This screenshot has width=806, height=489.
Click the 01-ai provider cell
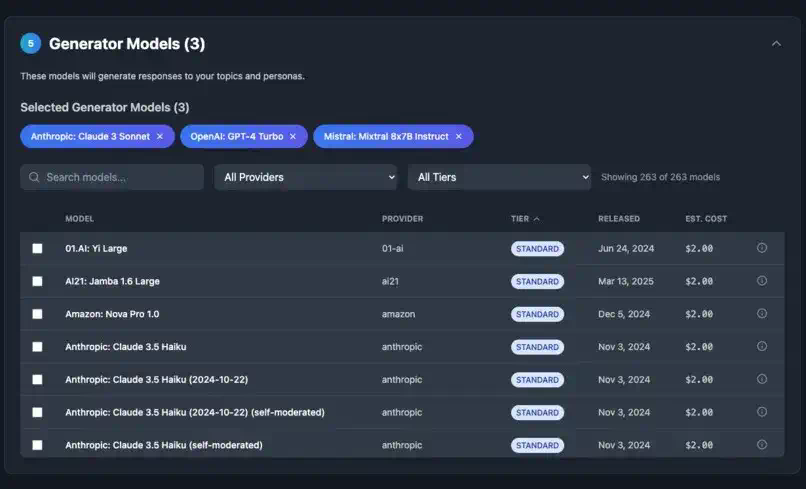coord(393,248)
